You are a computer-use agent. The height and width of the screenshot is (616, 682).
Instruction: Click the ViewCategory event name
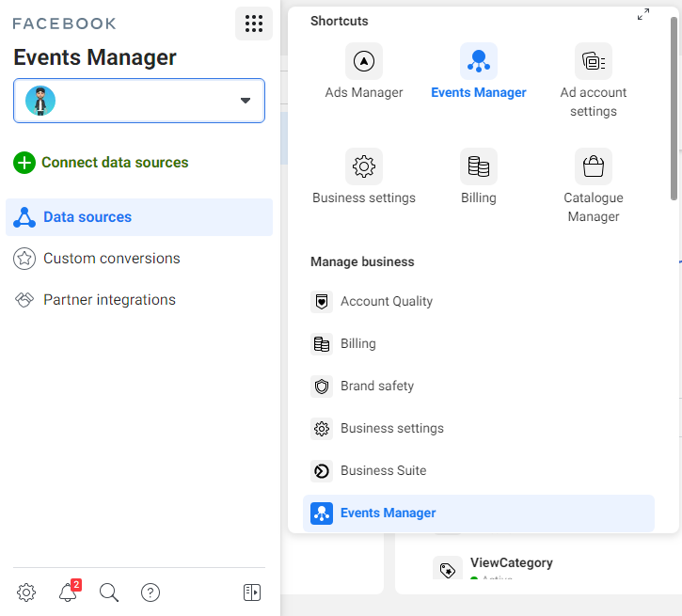512,562
